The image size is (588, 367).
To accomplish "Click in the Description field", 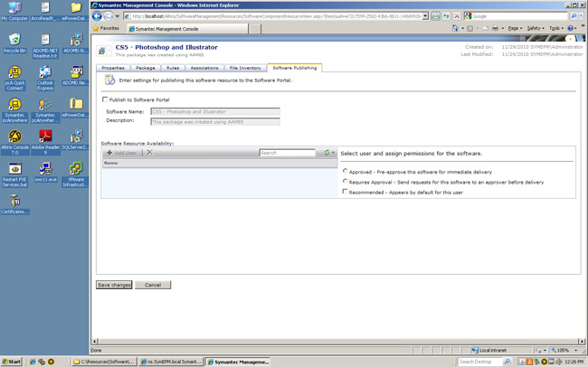I will tap(215, 122).
